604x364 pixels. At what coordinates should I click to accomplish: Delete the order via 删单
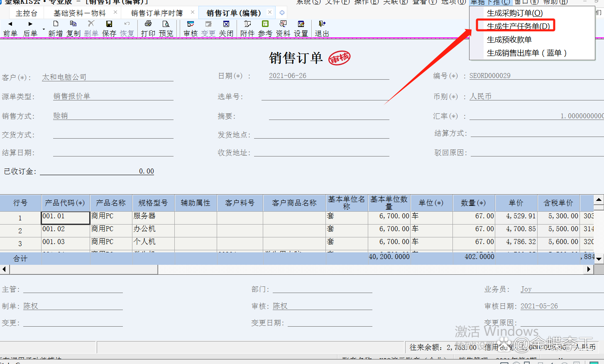[91, 29]
